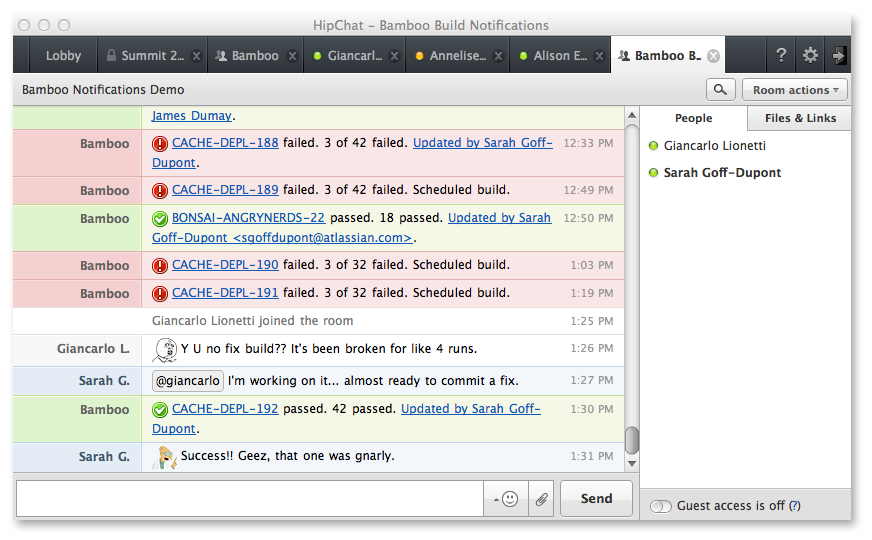Click the 1:26 PM timestamp

tap(592, 349)
